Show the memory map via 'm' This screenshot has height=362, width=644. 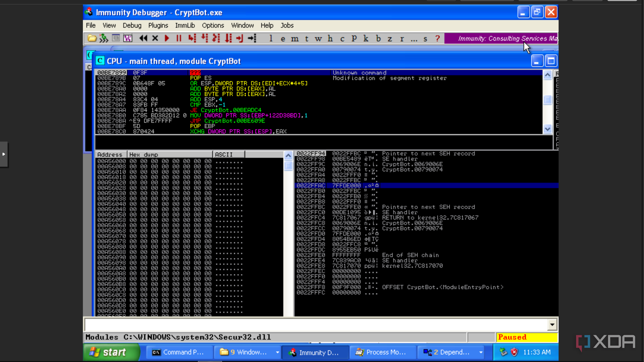[x=295, y=39]
